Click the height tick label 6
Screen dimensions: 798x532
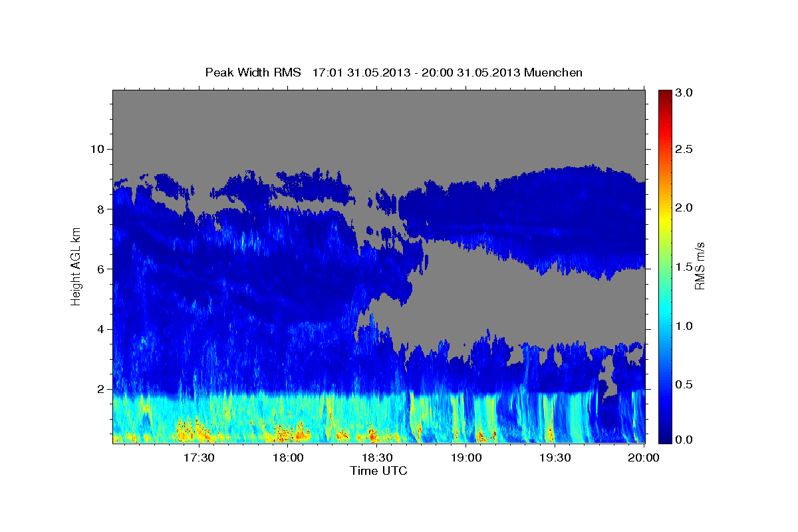click(102, 269)
